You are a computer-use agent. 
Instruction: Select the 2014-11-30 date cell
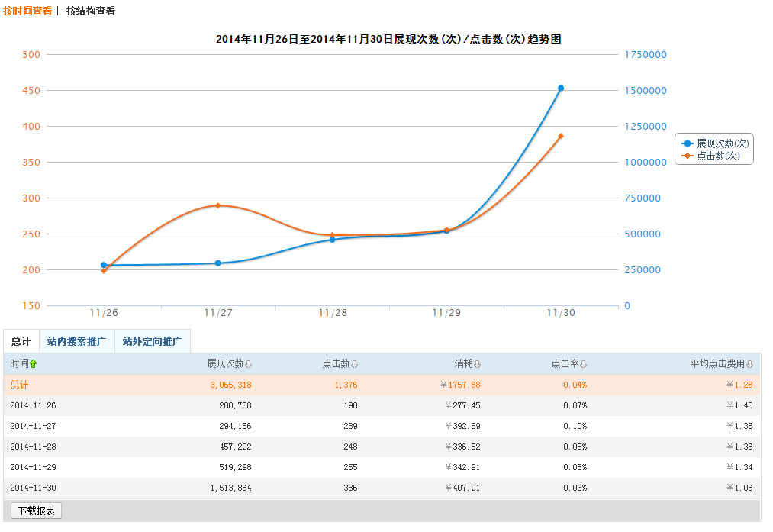click(33, 488)
